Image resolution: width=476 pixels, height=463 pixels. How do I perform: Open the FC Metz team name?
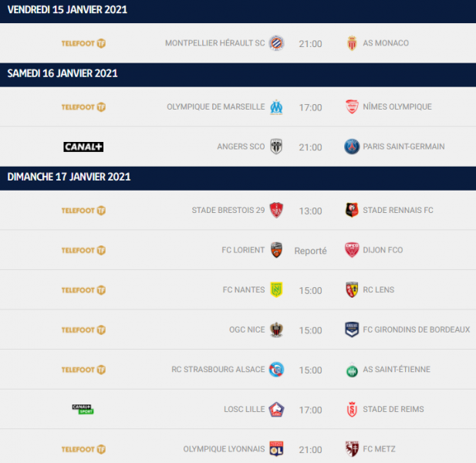(379, 449)
